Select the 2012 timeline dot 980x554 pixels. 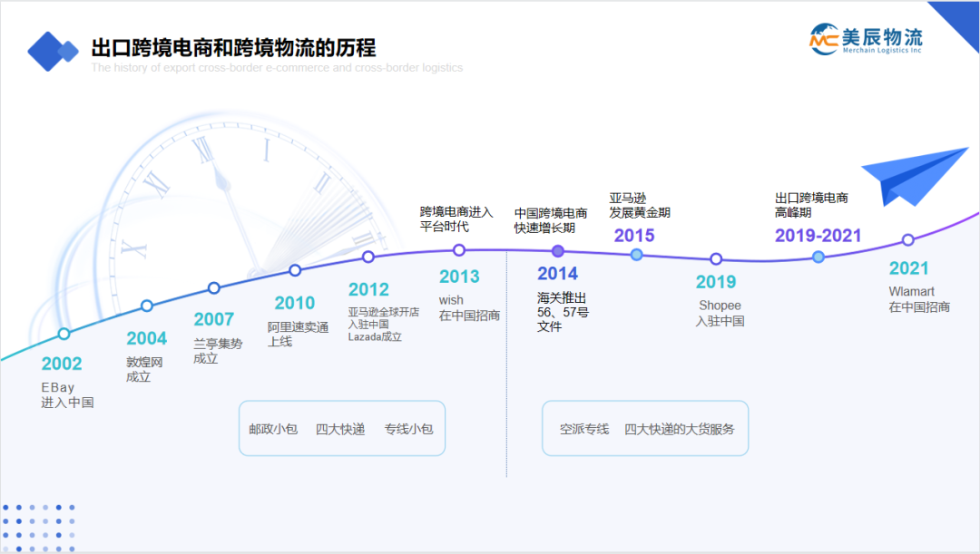pyautogui.click(x=368, y=257)
